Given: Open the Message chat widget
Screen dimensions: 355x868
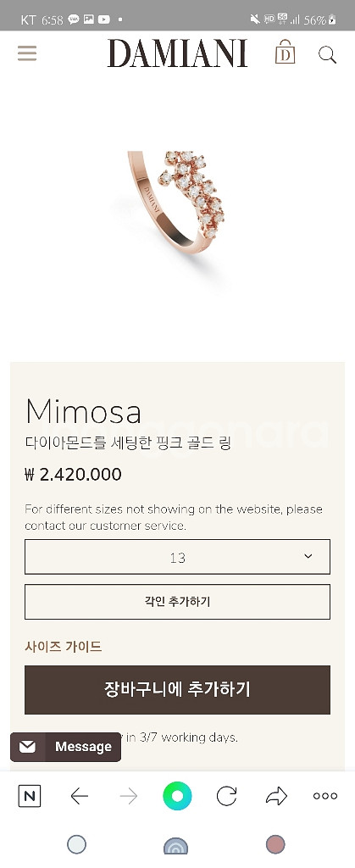Looking at the screenshot, I should [66, 747].
